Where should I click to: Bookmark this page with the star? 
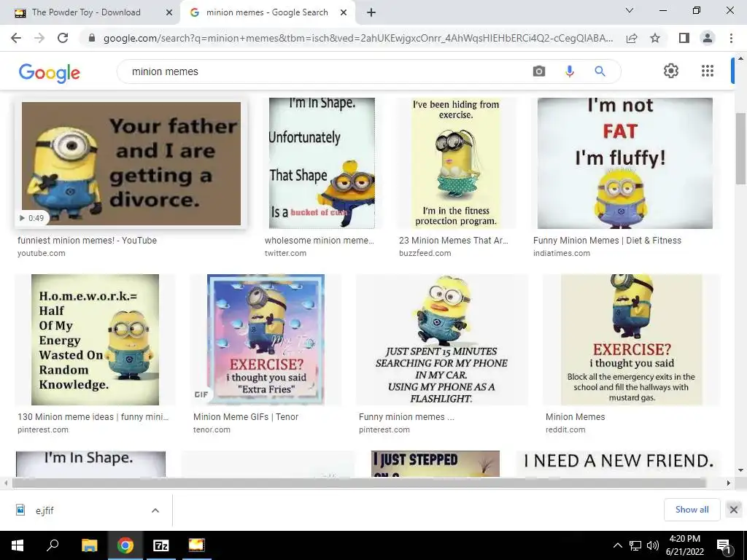click(655, 38)
